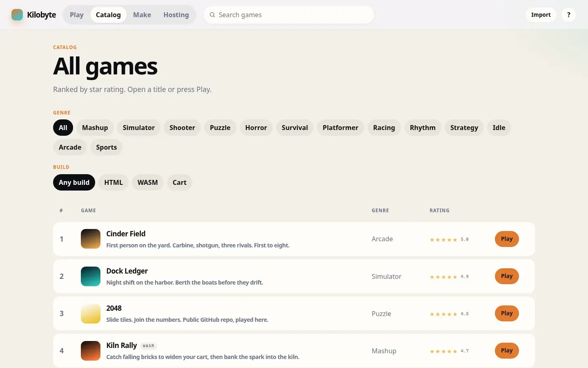Click the Cinder Field 5.0 star rating
Viewport: 588px width, 368px height.
tap(449, 240)
